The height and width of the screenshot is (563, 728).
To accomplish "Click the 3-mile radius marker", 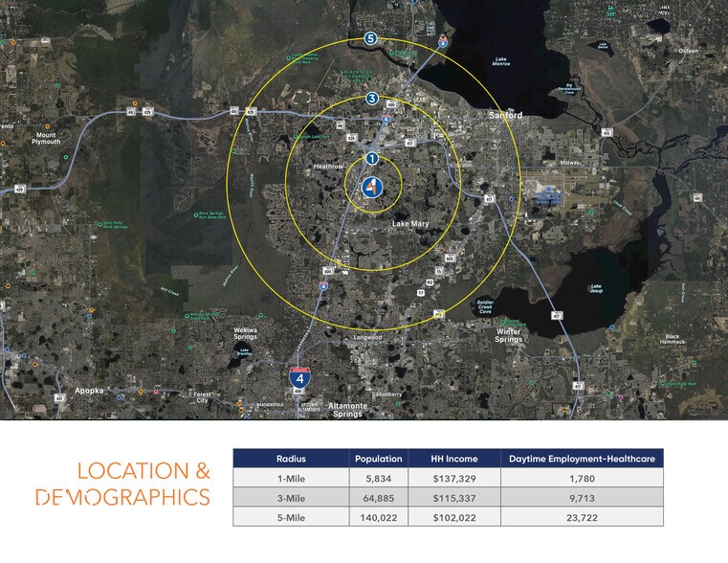I will tap(372, 99).
